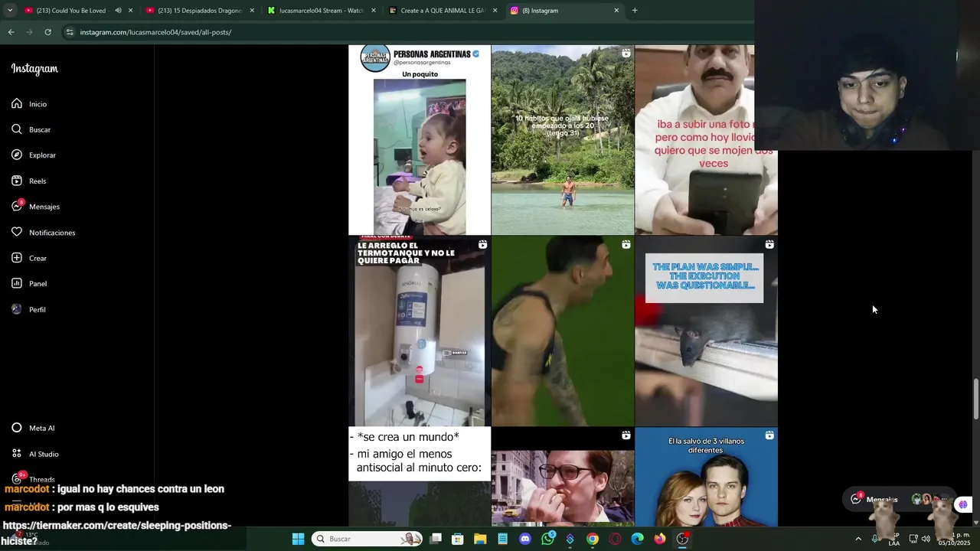Open the tab search dropdown arrow
The width and height of the screenshot is (980, 551).
point(10,11)
